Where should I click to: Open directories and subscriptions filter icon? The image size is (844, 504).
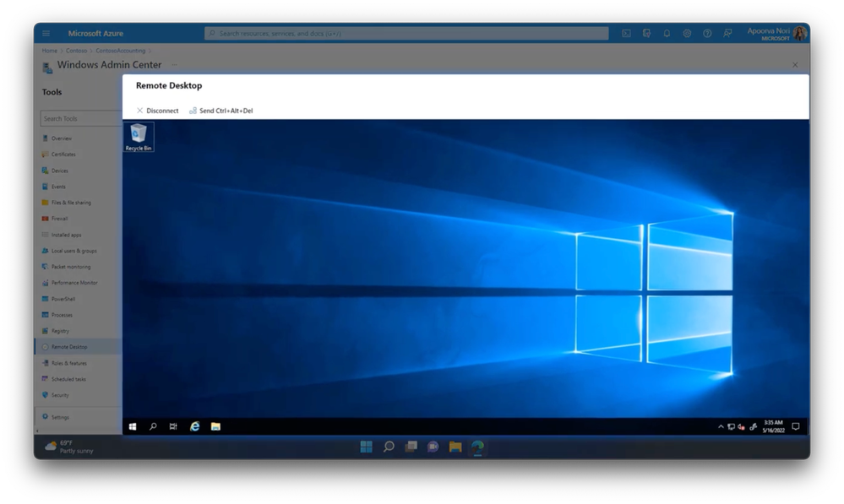(646, 34)
